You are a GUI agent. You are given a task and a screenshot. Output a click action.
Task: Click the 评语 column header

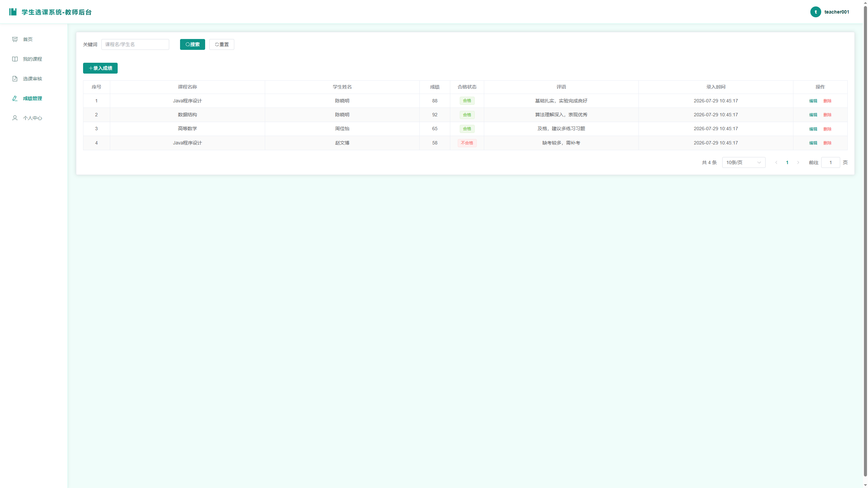pos(561,87)
